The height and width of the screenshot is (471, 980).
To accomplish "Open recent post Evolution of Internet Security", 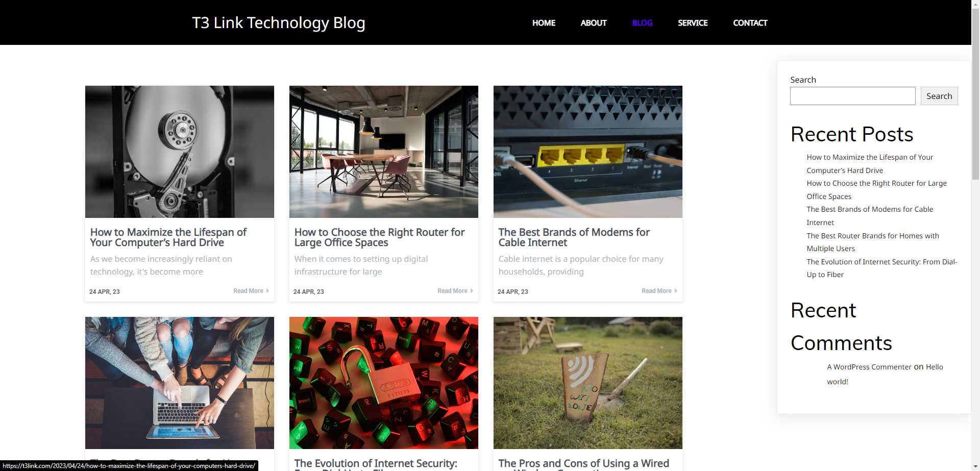I will coord(881,268).
